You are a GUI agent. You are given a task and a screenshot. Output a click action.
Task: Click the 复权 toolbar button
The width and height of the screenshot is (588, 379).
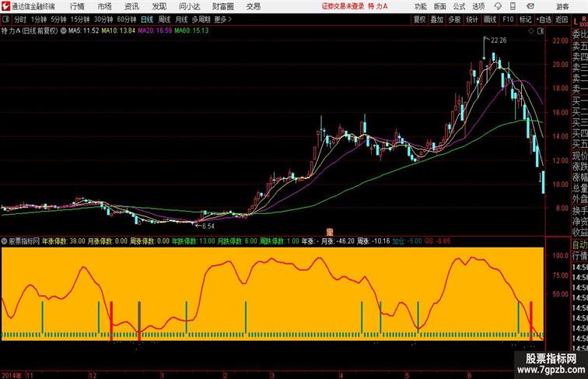point(419,19)
